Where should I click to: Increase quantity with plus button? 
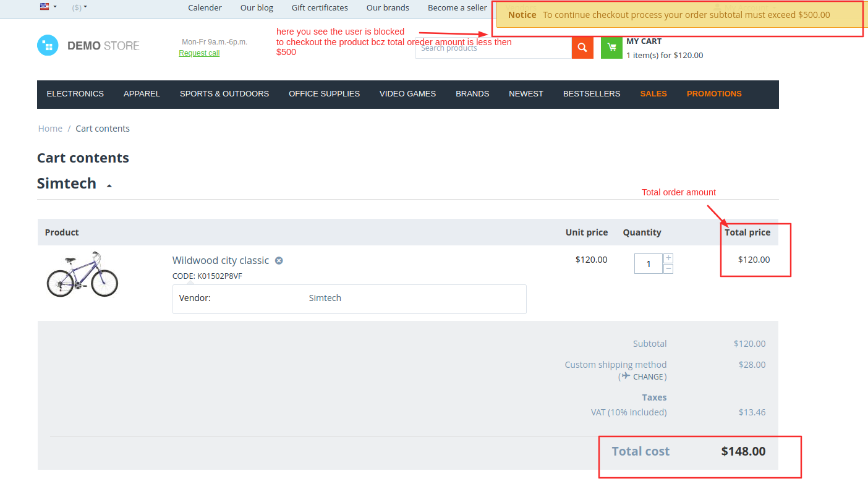point(668,258)
